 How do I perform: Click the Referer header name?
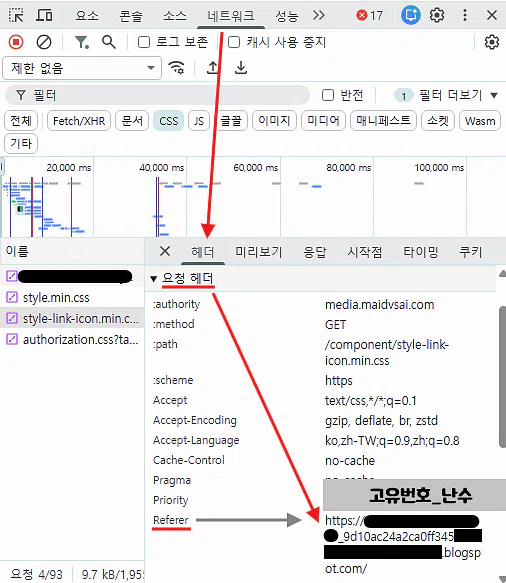[x=171, y=520]
